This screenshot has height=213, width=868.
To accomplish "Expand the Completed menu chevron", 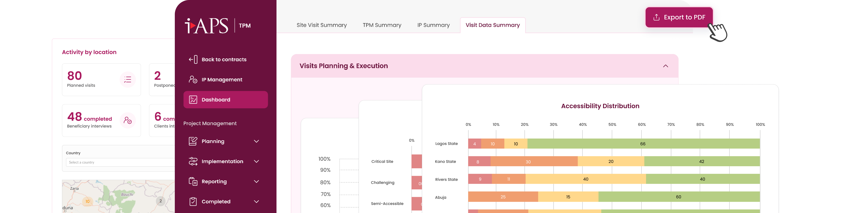I will click(x=256, y=202).
